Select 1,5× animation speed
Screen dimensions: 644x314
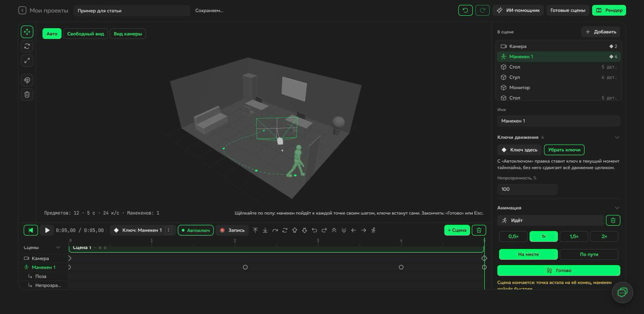pos(574,237)
